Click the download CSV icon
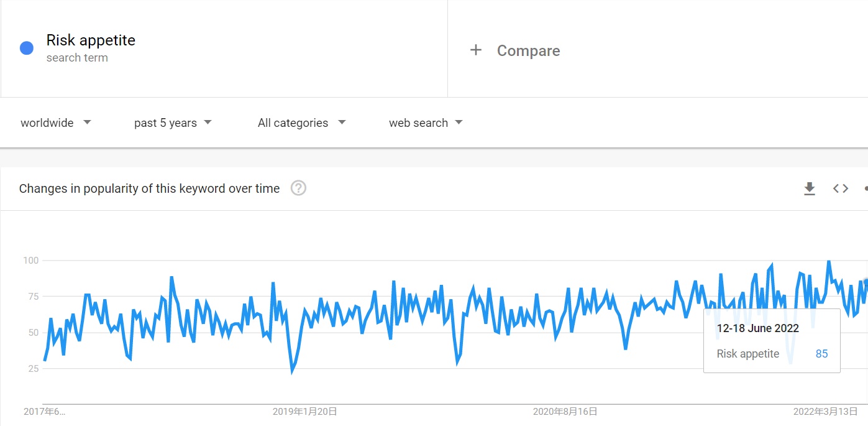This screenshot has width=868, height=426. (809, 188)
